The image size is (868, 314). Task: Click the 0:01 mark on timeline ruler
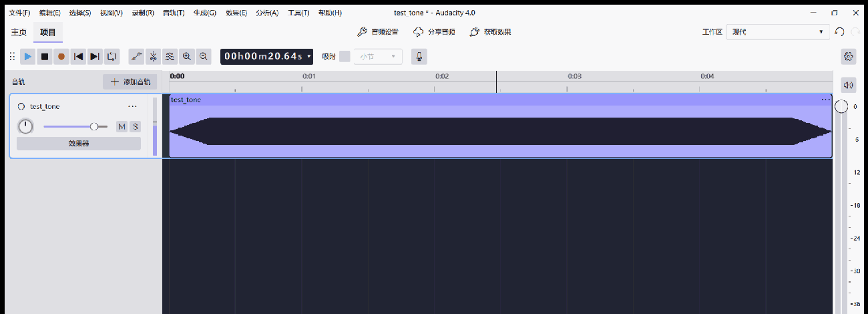pyautogui.click(x=308, y=76)
